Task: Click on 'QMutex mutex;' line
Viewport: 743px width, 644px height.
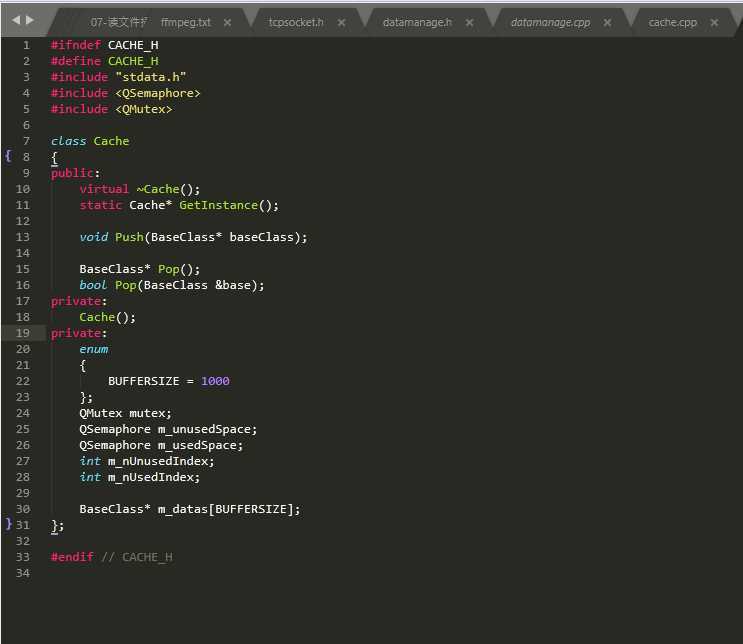Action: 126,413
